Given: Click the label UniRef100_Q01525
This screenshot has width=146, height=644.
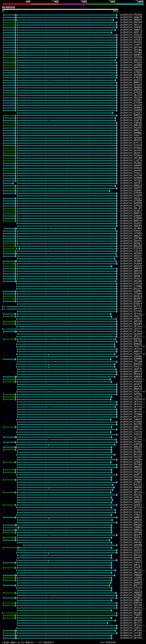Looking at the screenshot, I should tap(131, 85).
